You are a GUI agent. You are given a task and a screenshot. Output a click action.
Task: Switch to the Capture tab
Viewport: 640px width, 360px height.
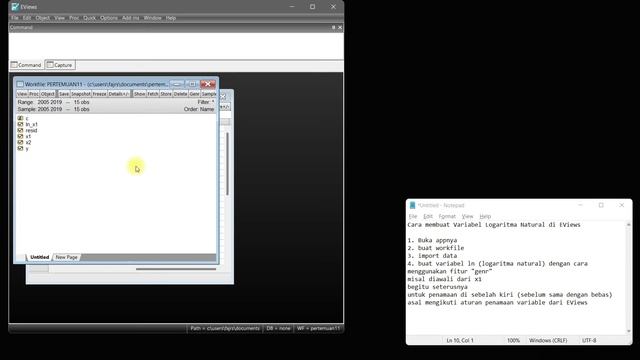pos(60,65)
